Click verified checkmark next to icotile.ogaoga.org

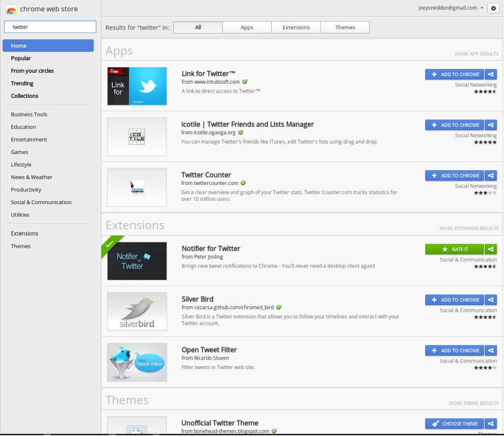[241, 132]
